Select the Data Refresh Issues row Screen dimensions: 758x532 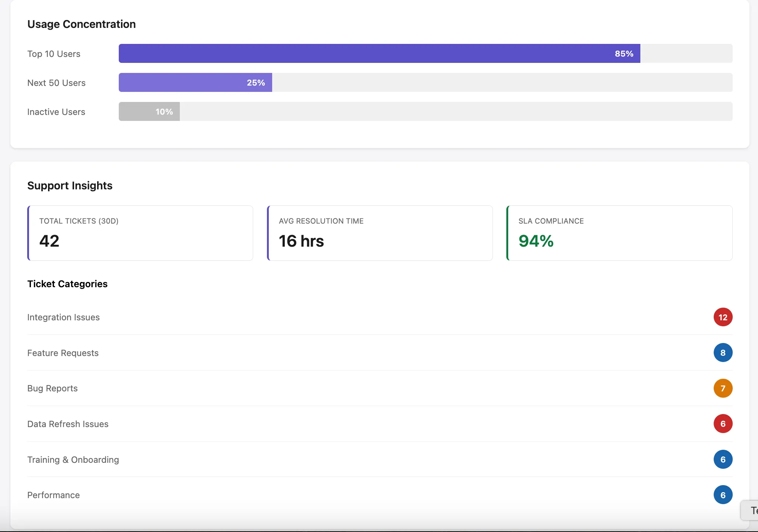pyautogui.click(x=68, y=424)
